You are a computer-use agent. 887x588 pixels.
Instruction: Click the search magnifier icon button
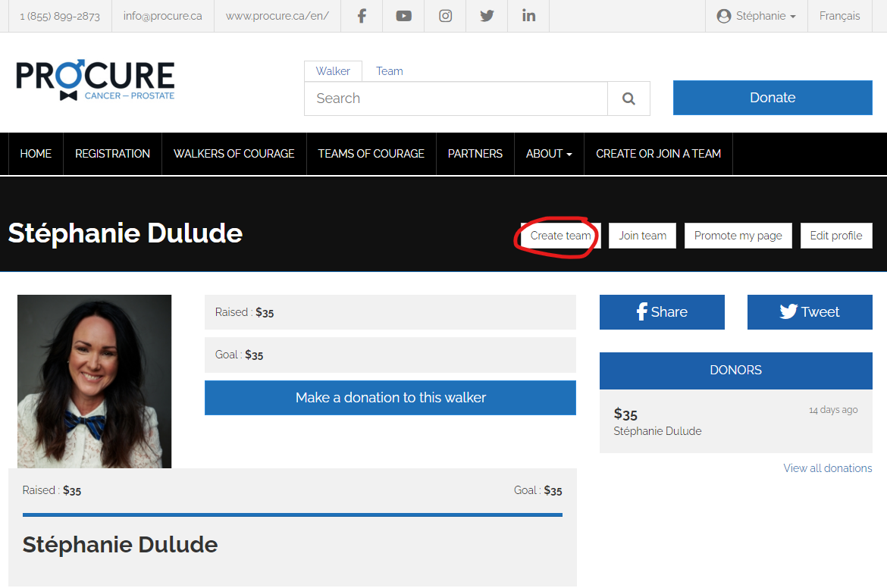click(x=628, y=99)
